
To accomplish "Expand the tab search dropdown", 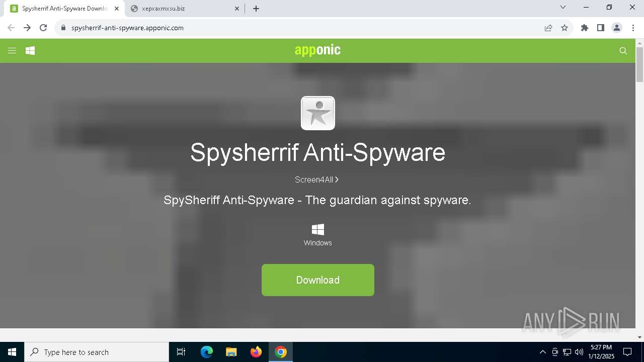I will (563, 8).
